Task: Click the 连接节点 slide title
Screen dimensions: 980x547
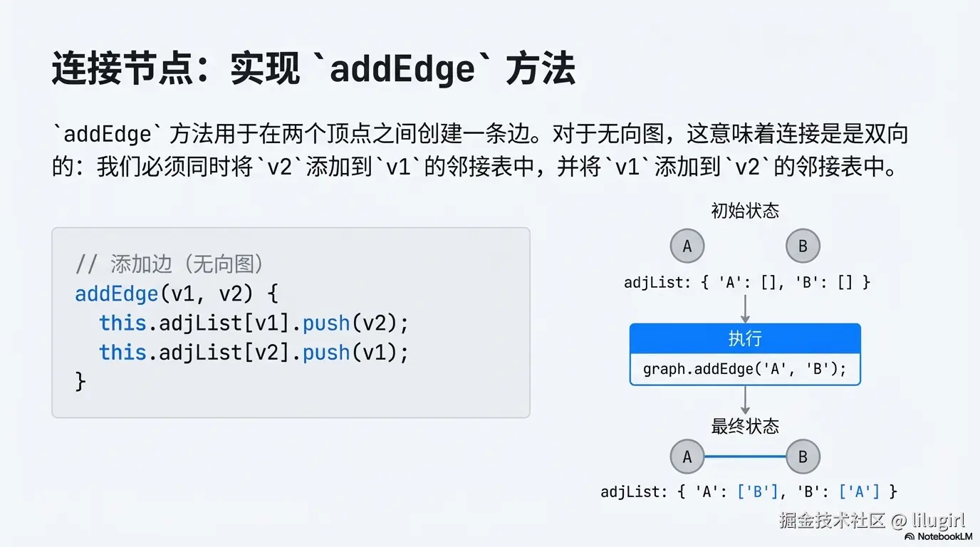Action: (x=313, y=70)
